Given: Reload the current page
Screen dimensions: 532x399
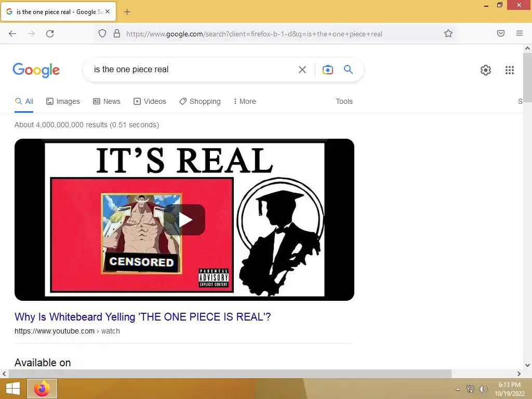Looking at the screenshot, I should (50, 34).
